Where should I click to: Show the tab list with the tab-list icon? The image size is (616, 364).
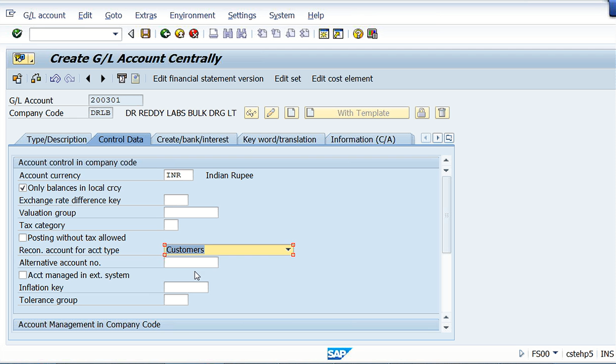(x=449, y=138)
